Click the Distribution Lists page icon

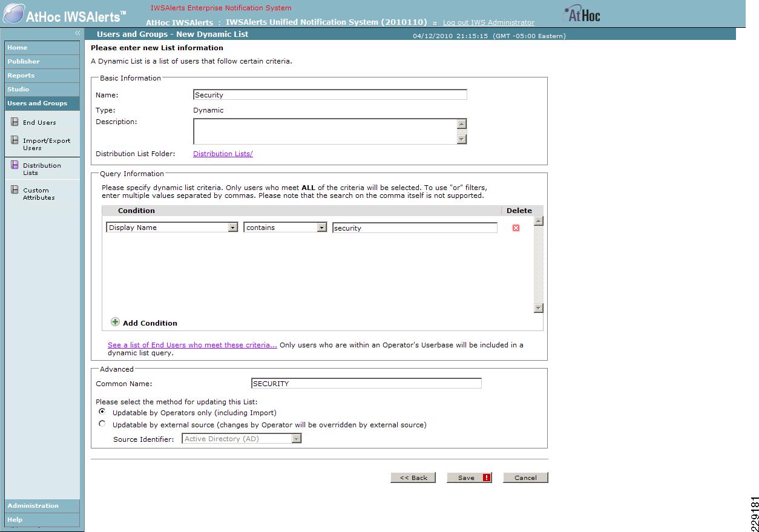click(x=15, y=165)
